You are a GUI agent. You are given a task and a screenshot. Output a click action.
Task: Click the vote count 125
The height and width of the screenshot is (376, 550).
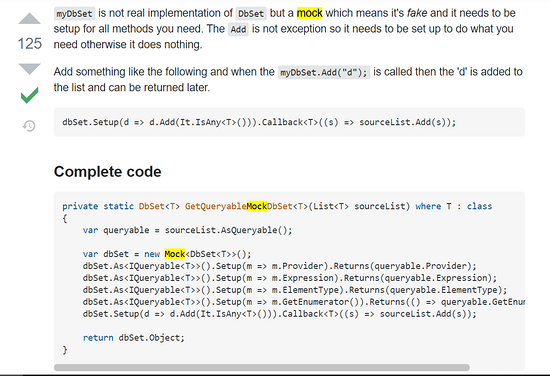coord(30,44)
